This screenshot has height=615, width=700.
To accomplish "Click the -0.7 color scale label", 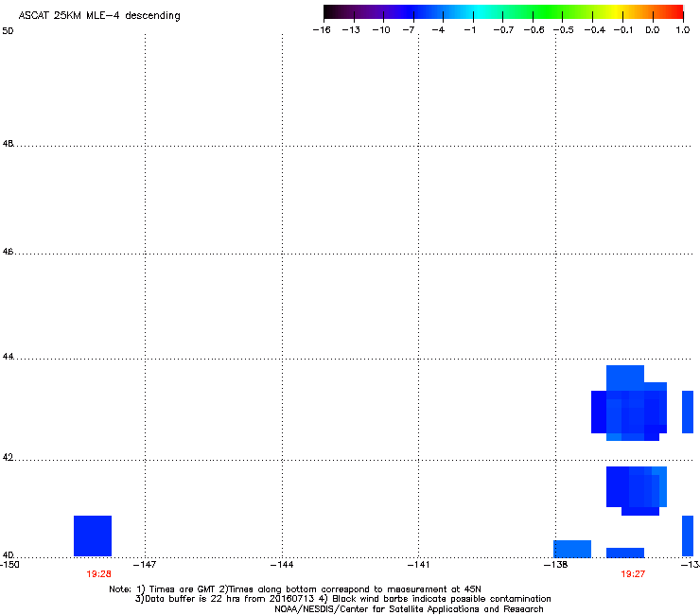I will (x=503, y=30).
